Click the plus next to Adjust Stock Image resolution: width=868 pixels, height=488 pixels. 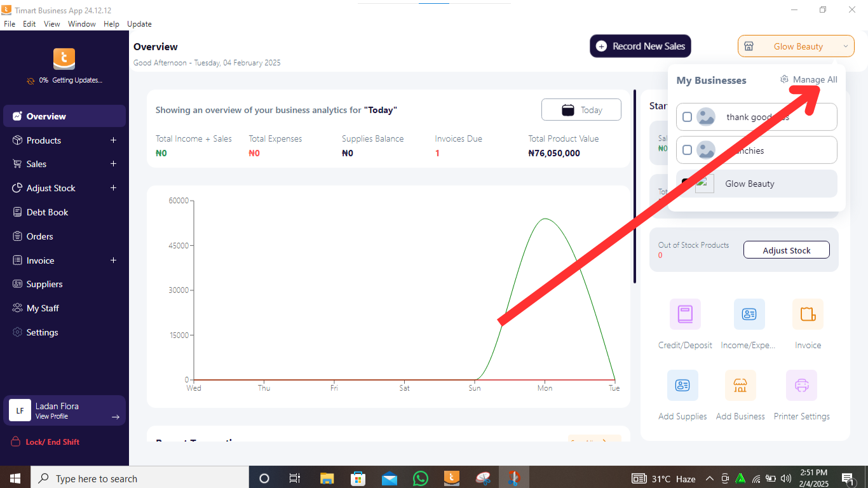coord(114,188)
